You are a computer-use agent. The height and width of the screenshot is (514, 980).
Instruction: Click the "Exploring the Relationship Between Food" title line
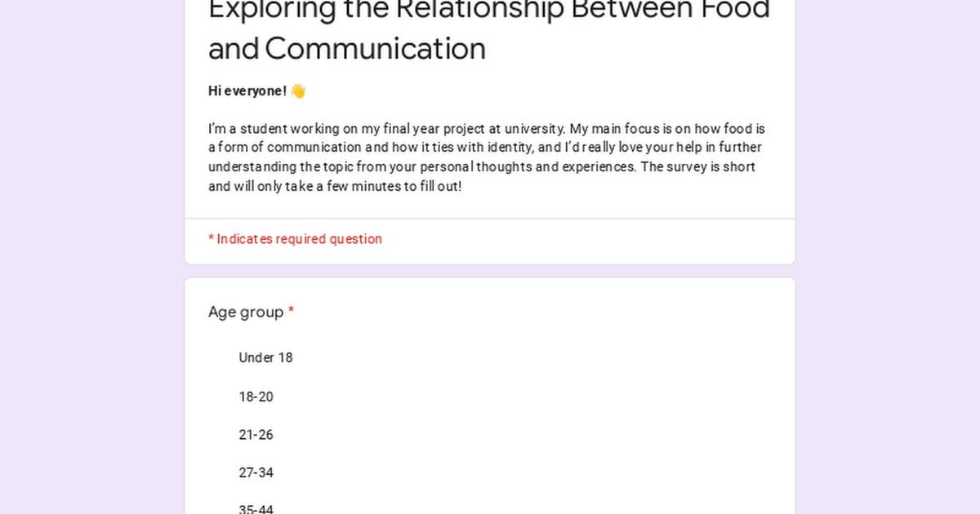tap(489, 10)
